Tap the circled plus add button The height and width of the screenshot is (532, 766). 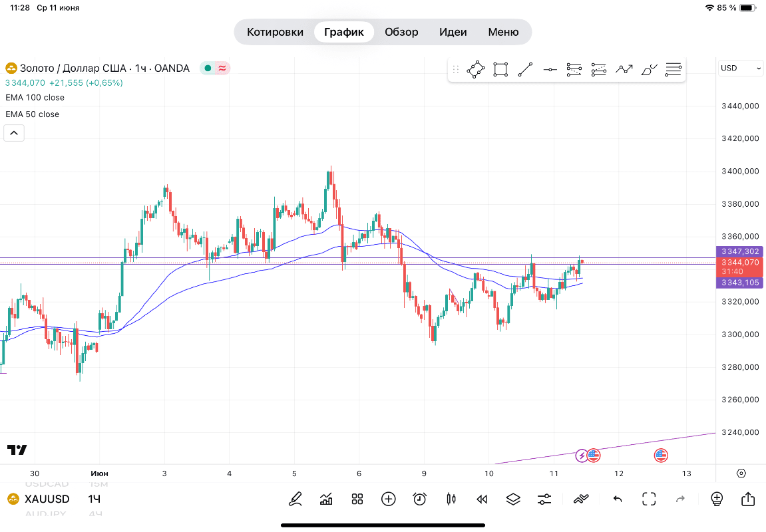coord(389,499)
